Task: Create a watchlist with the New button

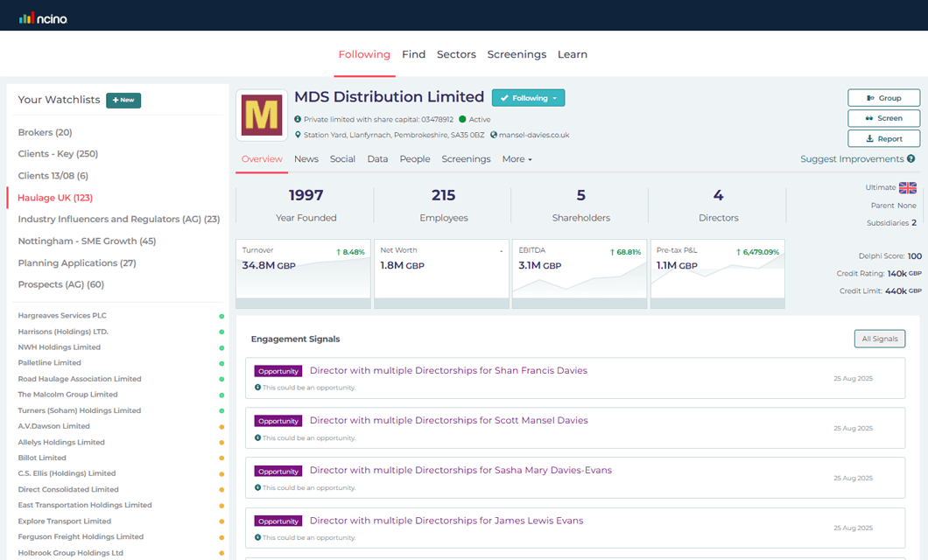Action: 123,100
